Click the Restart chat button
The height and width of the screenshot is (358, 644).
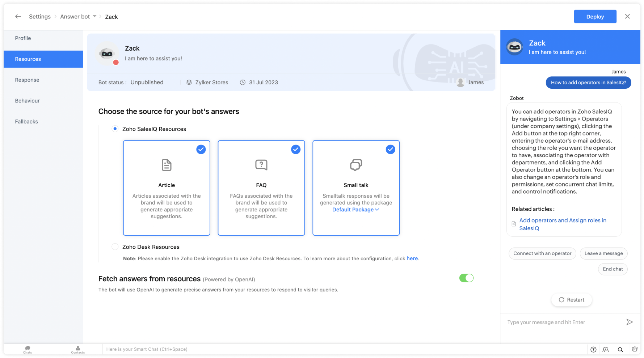click(x=572, y=300)
